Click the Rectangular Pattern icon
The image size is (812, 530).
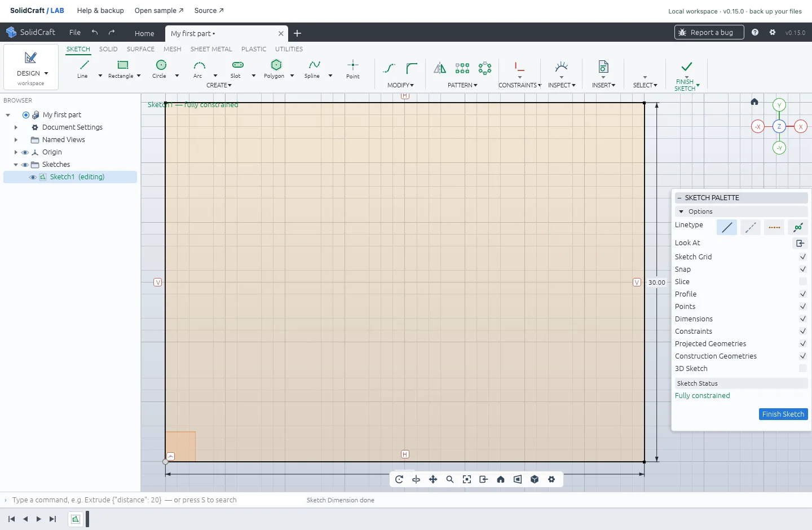462,68
